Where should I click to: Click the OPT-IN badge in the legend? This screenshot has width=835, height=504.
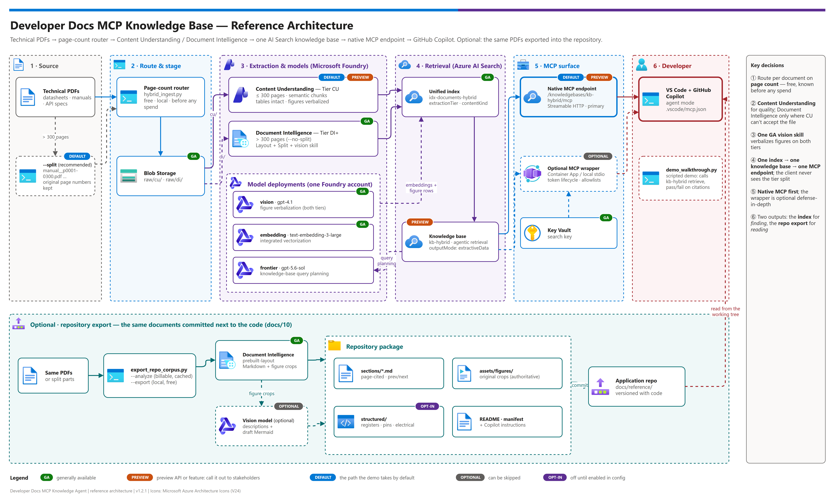pyautogui.click(x=555, y=477)
